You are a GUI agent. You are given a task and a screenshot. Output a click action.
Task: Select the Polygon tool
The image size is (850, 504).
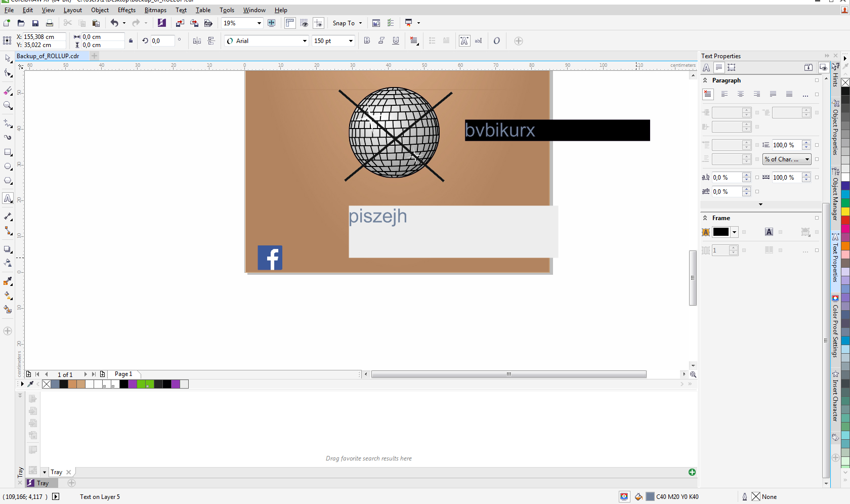pos(8,181)
